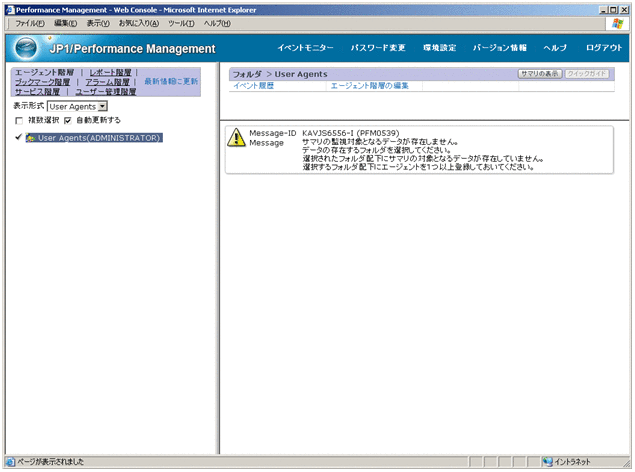
Task: Click the IE page icon in title bar
Action: (x=10, y=10)
